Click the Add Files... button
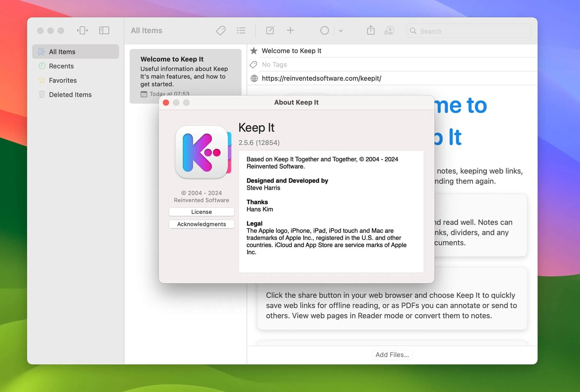This screenshot has height=392, width=580. tap(392, 355)
